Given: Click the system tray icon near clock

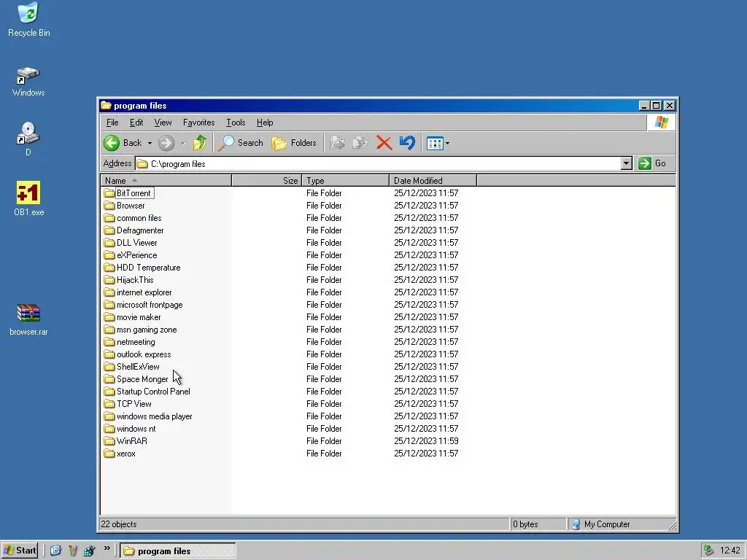Looking at the screenshot, I should click(709, 551).
